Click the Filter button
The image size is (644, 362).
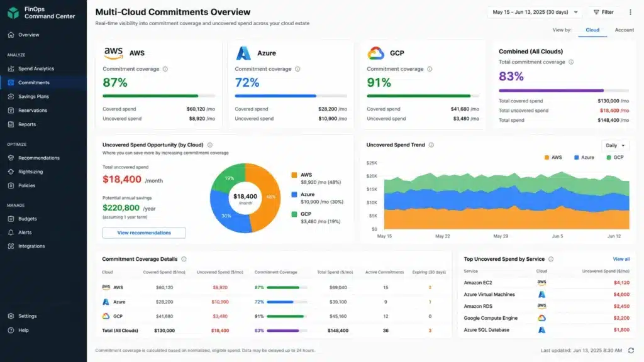tap(604, 13)
